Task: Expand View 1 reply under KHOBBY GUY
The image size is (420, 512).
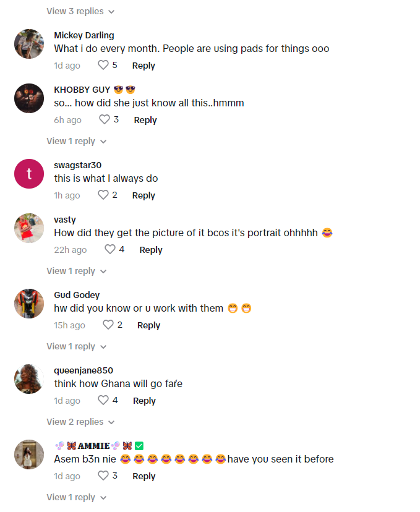Action: [x=77, y=141]
